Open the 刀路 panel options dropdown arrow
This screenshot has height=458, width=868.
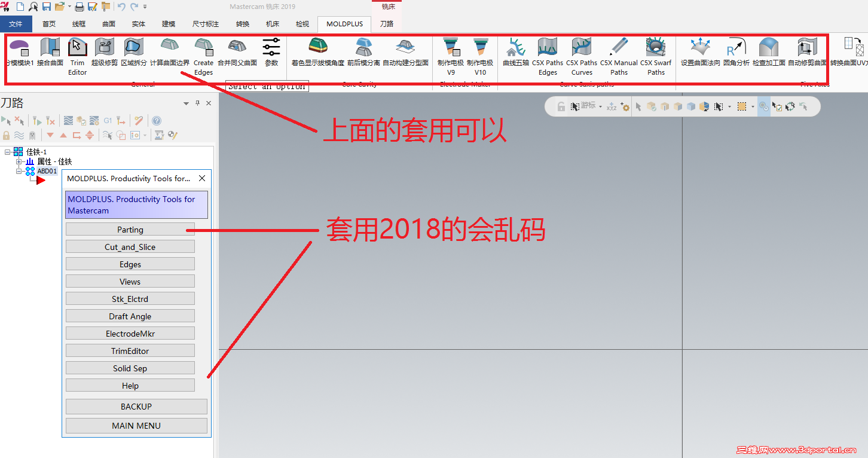186,103
